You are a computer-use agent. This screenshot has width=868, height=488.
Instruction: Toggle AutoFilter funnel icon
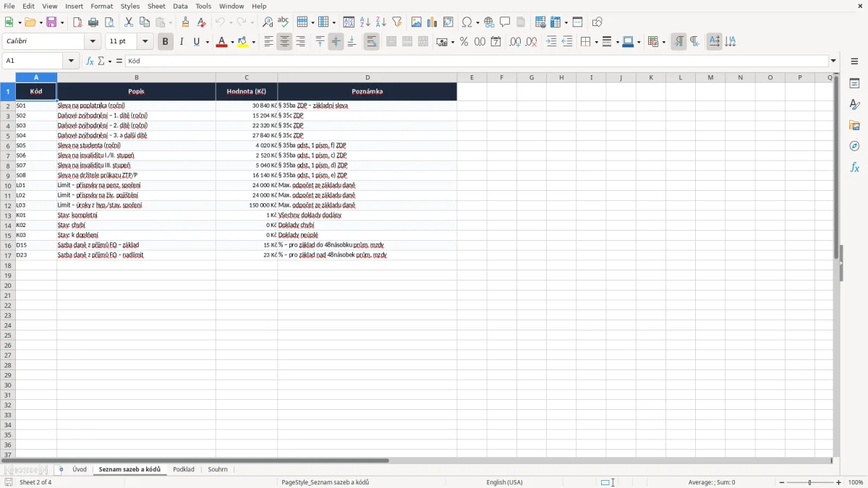click(397, 22)
